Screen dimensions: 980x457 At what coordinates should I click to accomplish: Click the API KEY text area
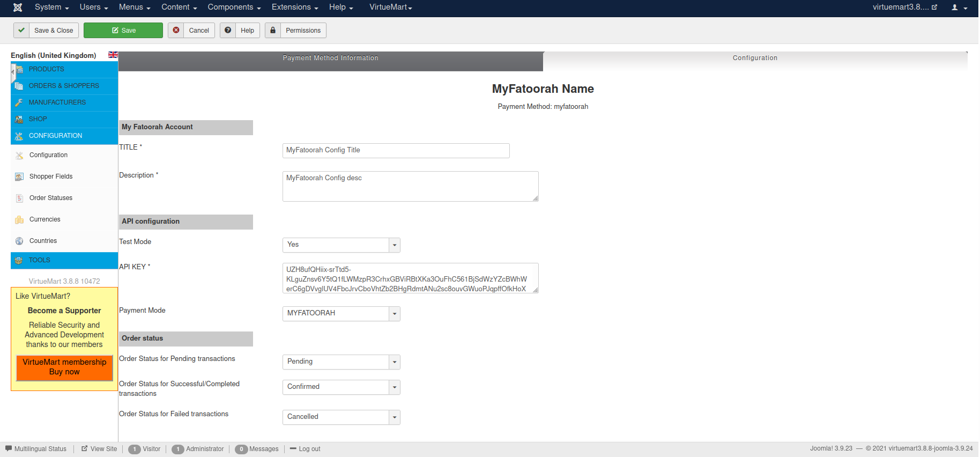pos(411,278)
